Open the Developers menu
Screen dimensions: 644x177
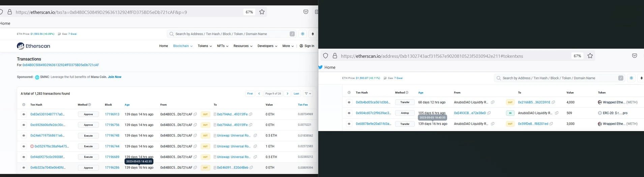(267, 46)
